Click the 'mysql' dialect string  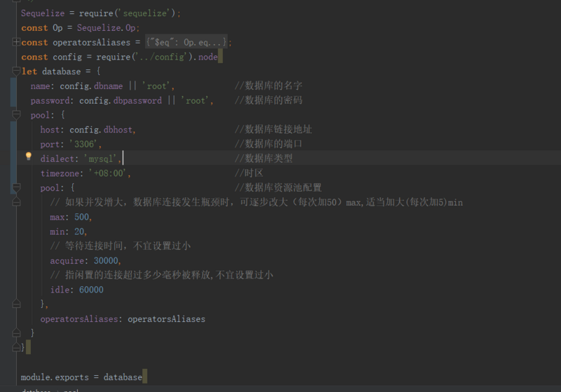pyautogui.click(x=101, y=158)
